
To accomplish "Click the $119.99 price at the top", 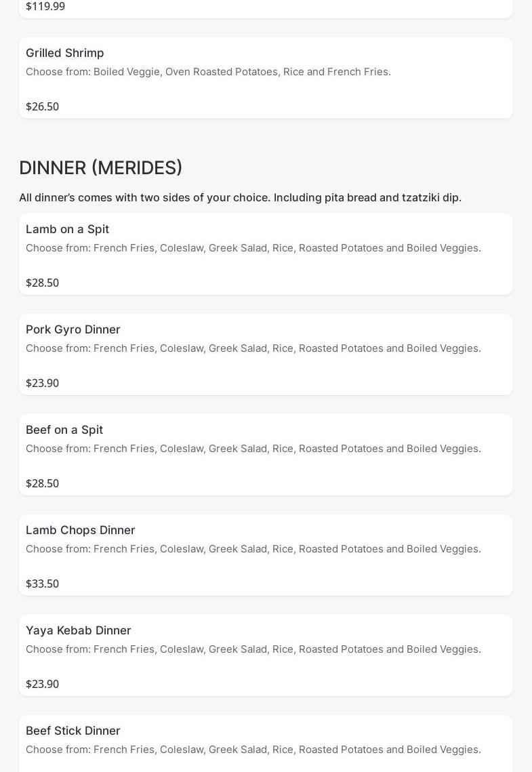I will (x=45, y=6).
